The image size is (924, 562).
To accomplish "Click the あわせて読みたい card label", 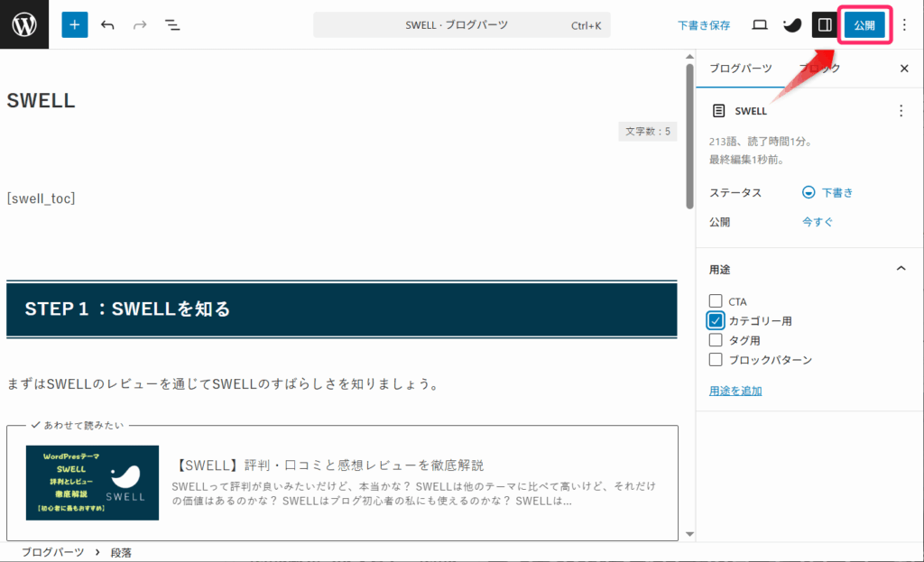I will (78, 425).
